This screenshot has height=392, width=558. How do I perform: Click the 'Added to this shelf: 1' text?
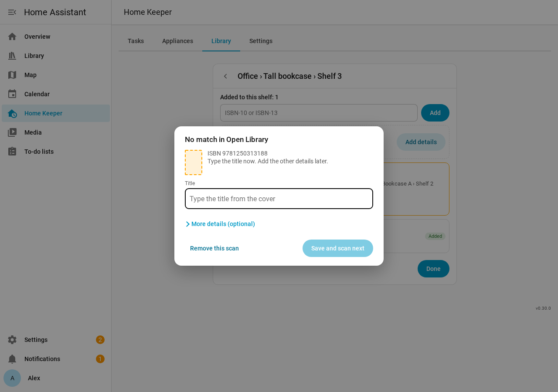click(249, 97)
